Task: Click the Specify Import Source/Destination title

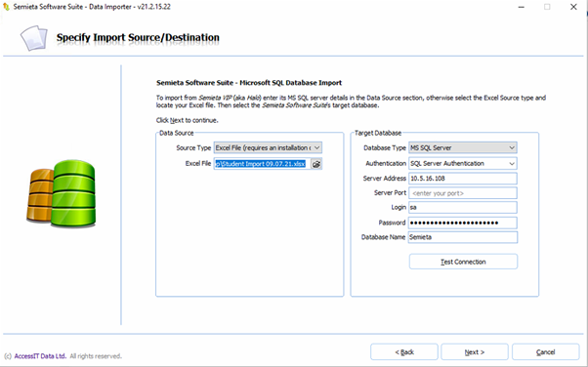Action: coord(138,38)
